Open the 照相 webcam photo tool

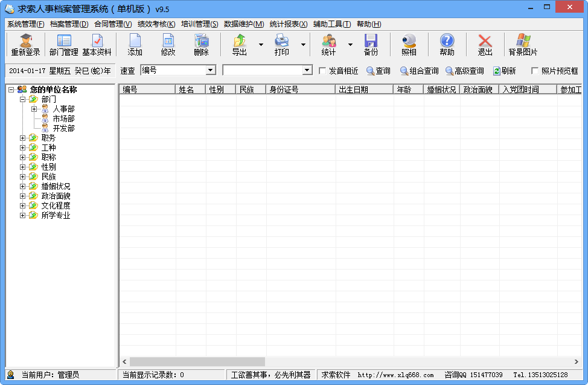[409, 45]
